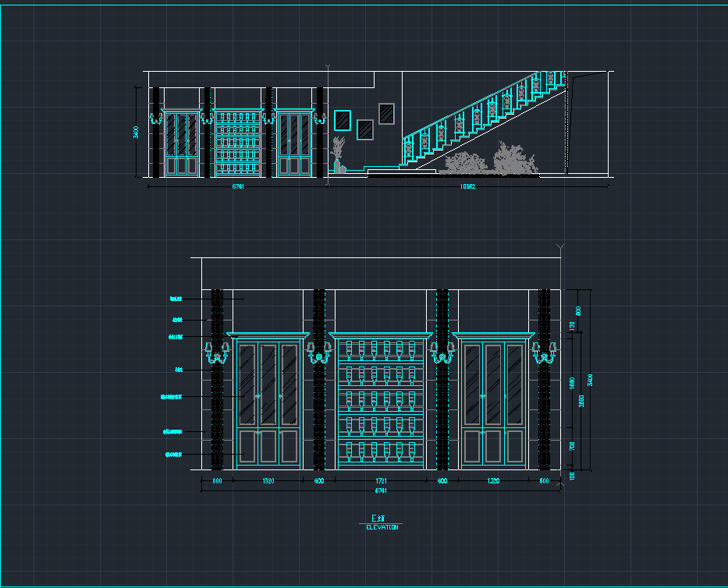Click the large shrub under the staircase
The width and height of the screenshot is (728, 588).
point(515,159)
